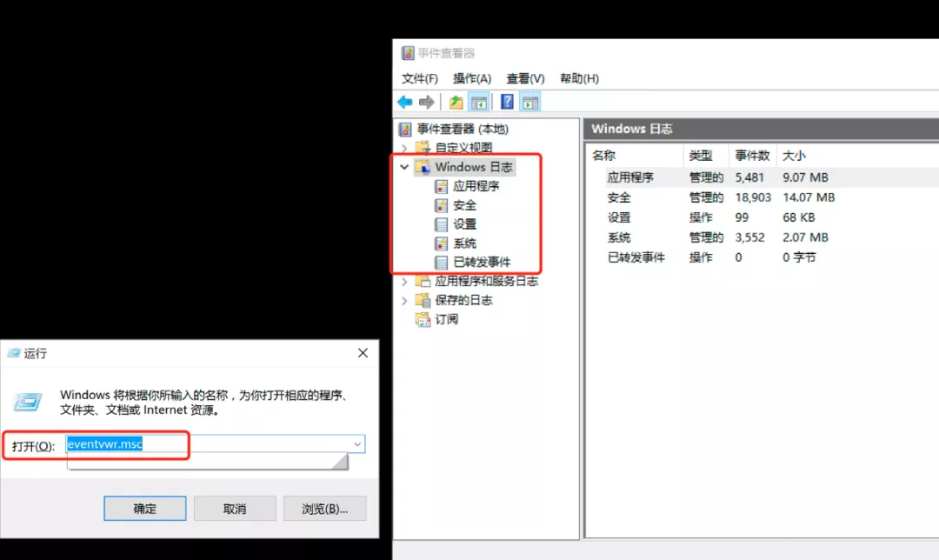Image resolution: width=939 pixels, height=560 pixels.
Task: Click the 已转发事件 log icon in the tree
Action: point(442,263)
